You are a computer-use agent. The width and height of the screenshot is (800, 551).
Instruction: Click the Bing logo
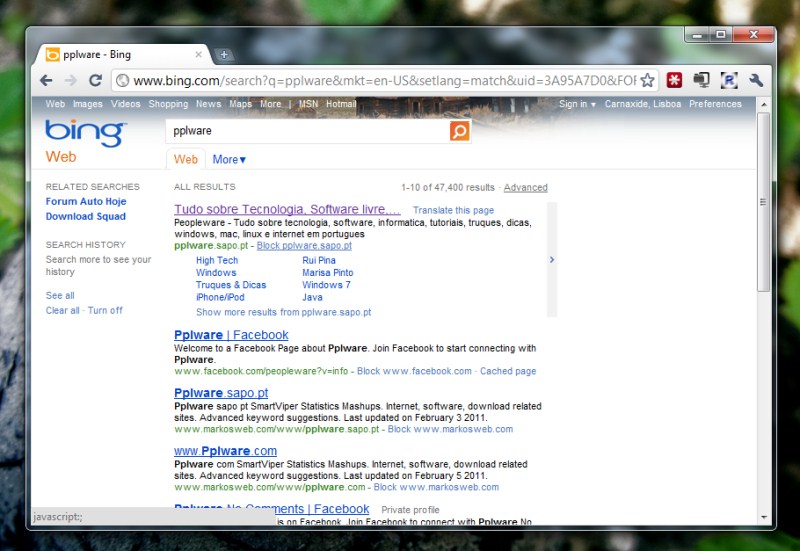tap(86, 133)
